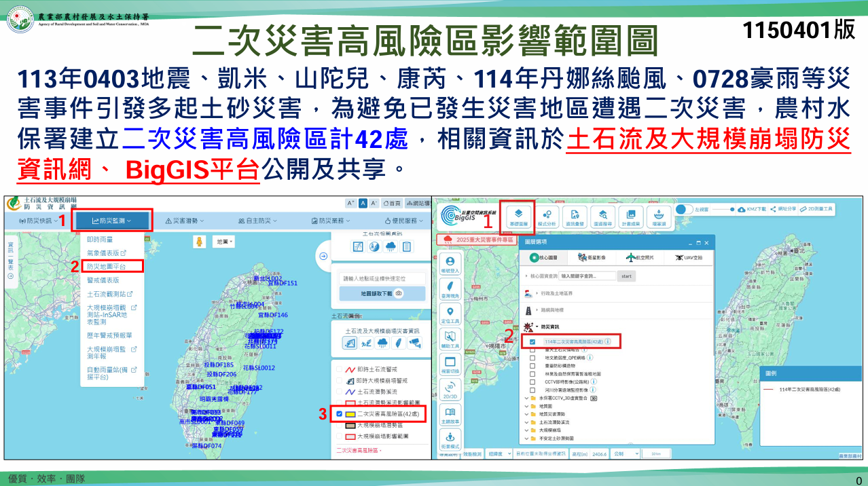The height and width of the screenshot is (486, 868).
Task: Click the 2D/3D view switch icon
Action: click(x=450, y=391)
